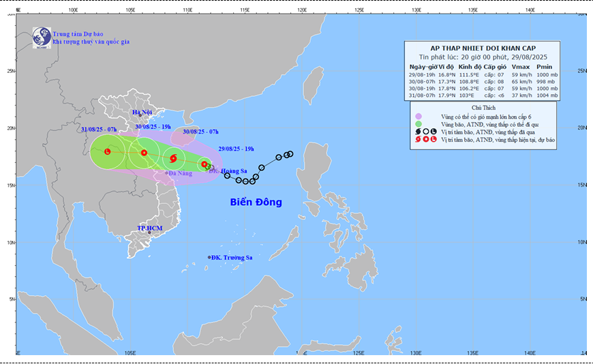The image size is (593, 364).
Task: Click the current position marker near Hoàng Sa
Action: tap(205, 164)
